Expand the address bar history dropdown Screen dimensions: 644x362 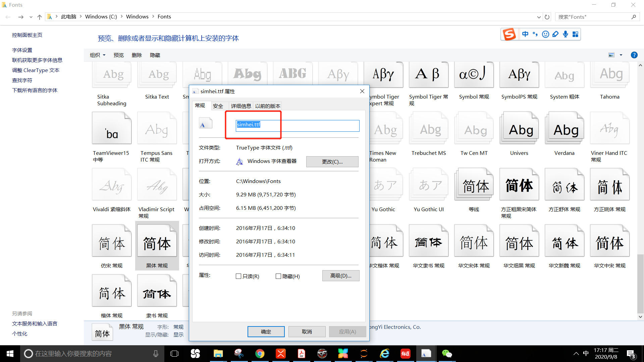[539, 17]
